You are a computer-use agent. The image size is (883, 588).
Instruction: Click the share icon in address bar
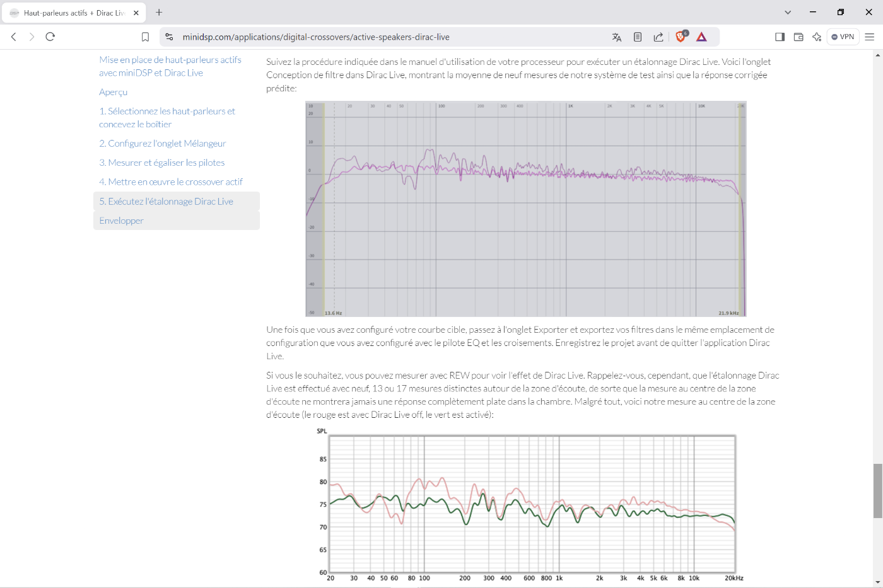click(658, 37)
